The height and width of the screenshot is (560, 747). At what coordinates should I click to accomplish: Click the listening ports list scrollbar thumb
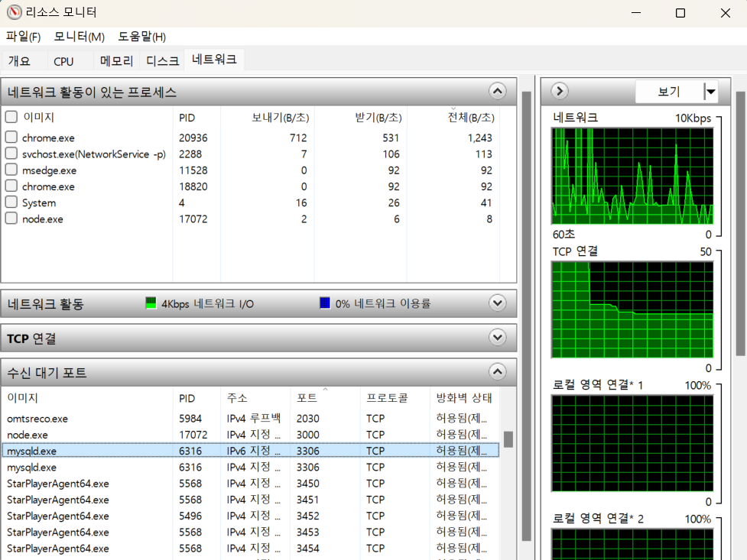pyautogui.click(x=508, y=439)
